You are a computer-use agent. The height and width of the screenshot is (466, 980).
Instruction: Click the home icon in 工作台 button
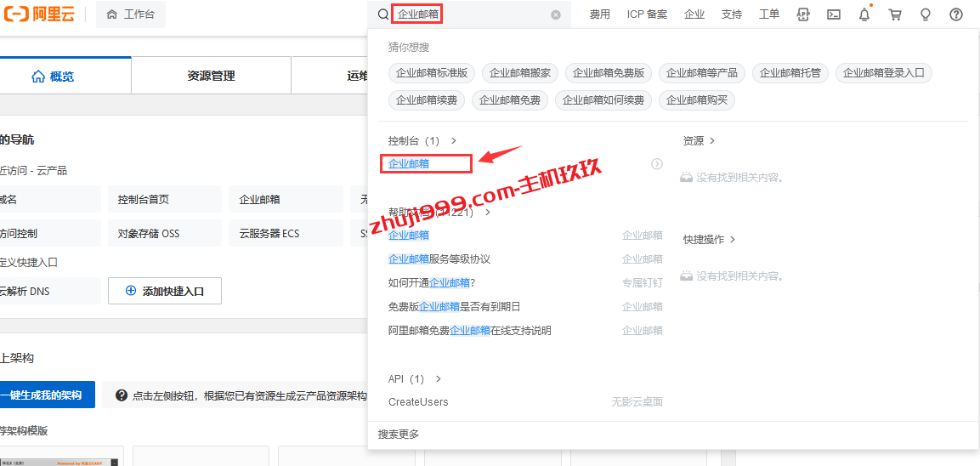tap(112, 14)
